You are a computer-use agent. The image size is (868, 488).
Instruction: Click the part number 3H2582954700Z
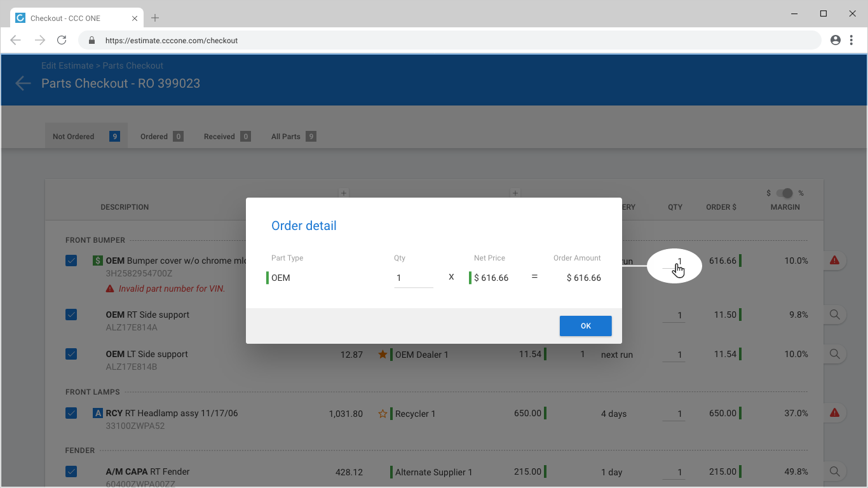click(139, 273)
